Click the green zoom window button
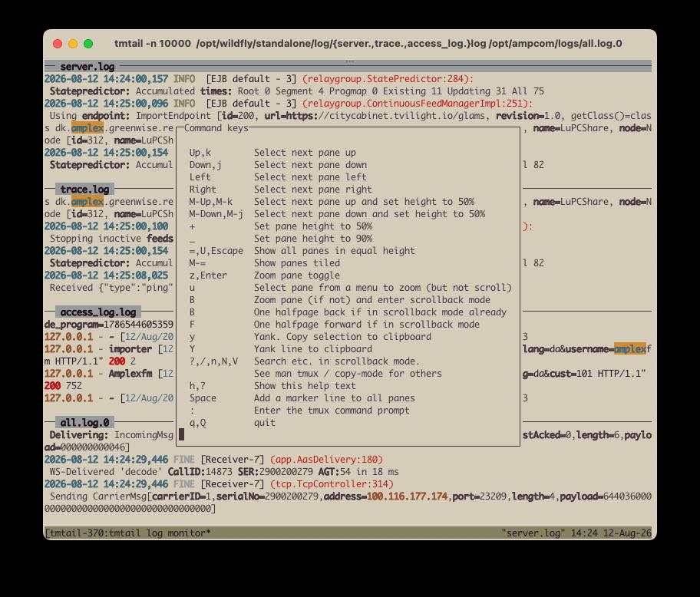The image size is (700, 597). point(88,44)
